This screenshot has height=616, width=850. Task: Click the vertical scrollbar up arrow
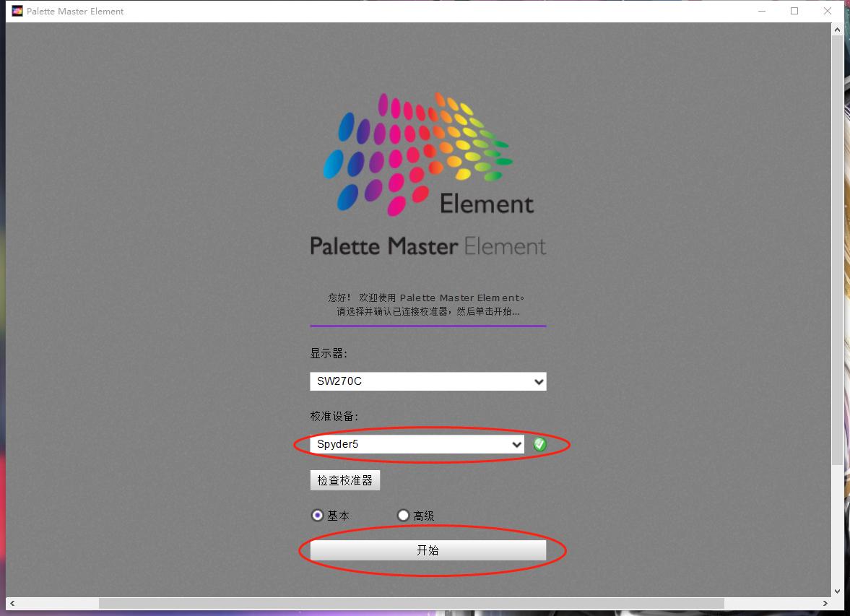[838, 30]
